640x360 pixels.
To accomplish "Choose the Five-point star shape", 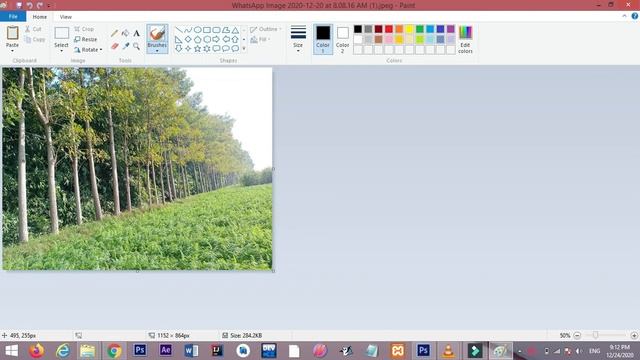I will (x=198, y=49).
